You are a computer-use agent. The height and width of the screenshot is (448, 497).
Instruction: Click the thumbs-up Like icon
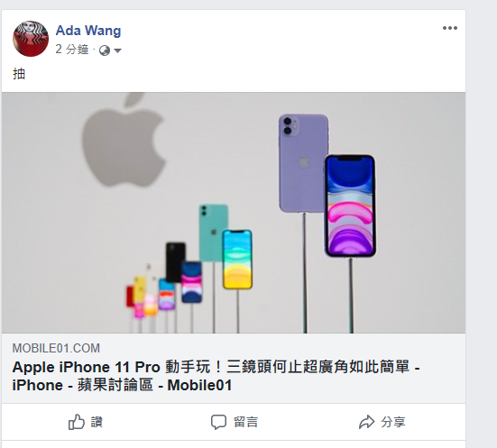pos(77,422)
